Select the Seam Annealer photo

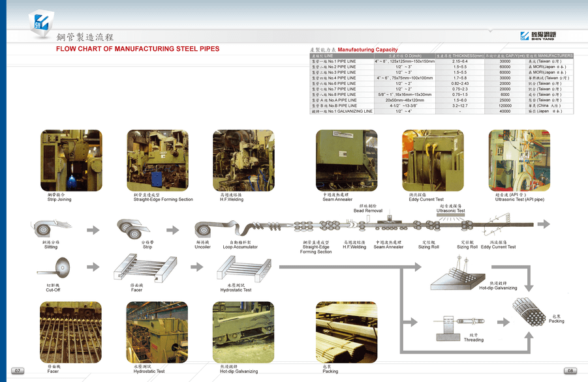[x=347, y=160]
